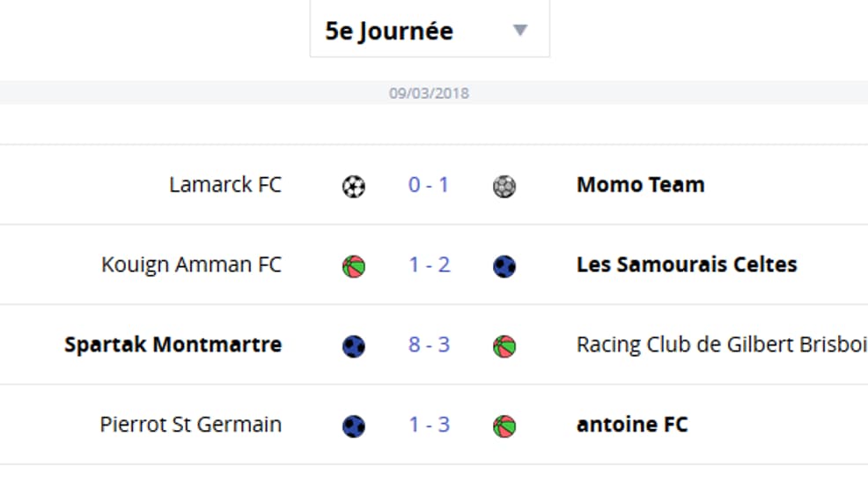Viewport: 868px width, 489px height.
Task: Open the 1 - 2 match score
Action: (429, 264)
